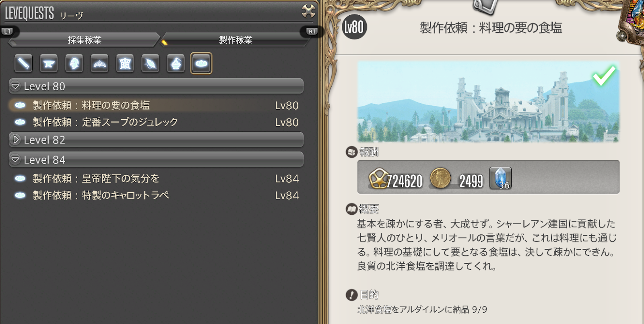Click the crystal reward item icon
This screenshot has width=644, height=324.
click(500, 178)
